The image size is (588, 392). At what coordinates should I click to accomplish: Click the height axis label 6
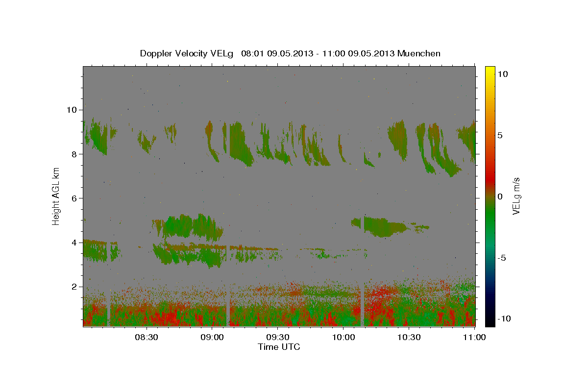tap(75, 198)
